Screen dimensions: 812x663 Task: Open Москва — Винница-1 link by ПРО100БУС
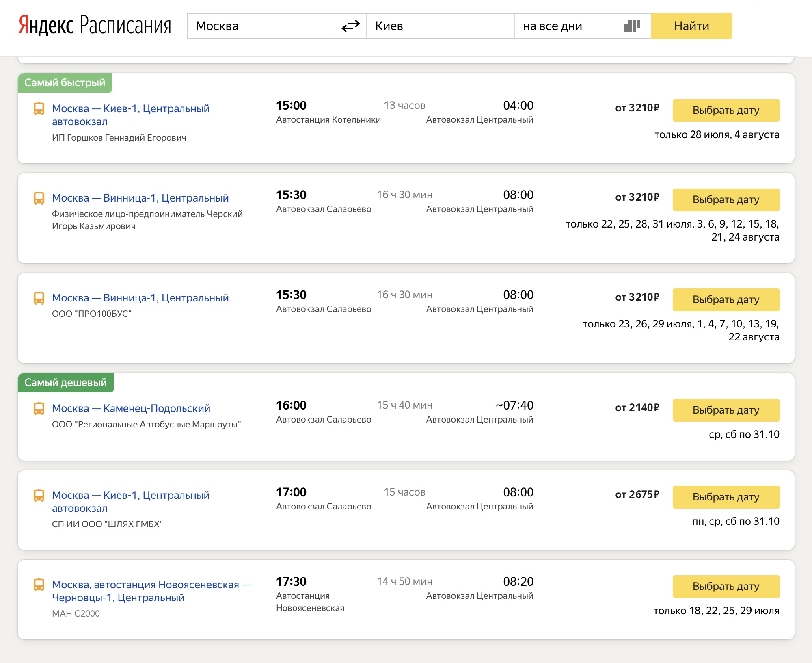140,298
